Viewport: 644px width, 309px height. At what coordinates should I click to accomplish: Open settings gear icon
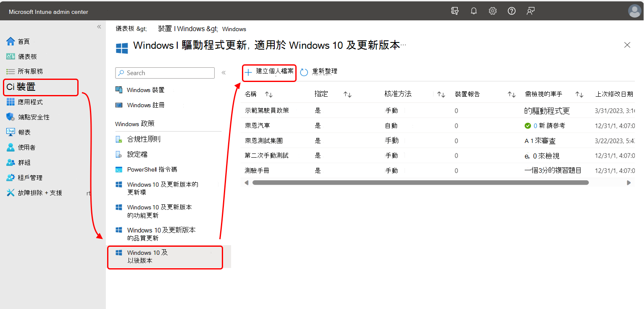(x=493, y=11)
